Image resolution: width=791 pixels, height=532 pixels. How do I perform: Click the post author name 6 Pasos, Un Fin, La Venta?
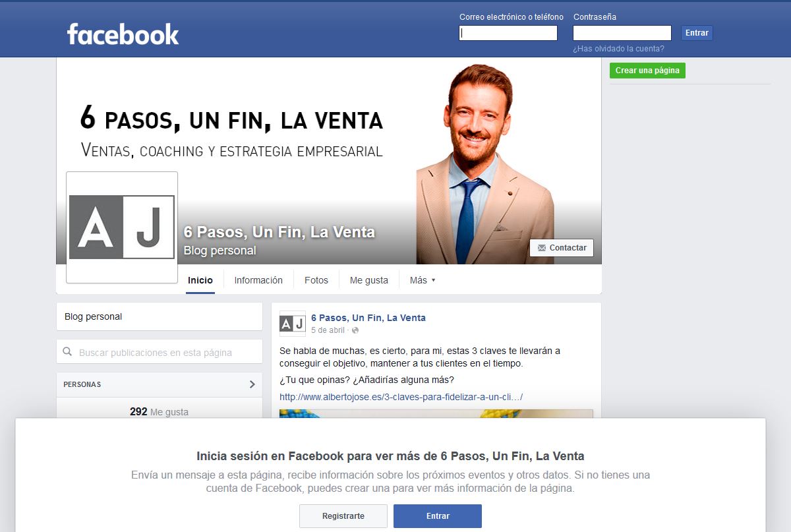368,318
